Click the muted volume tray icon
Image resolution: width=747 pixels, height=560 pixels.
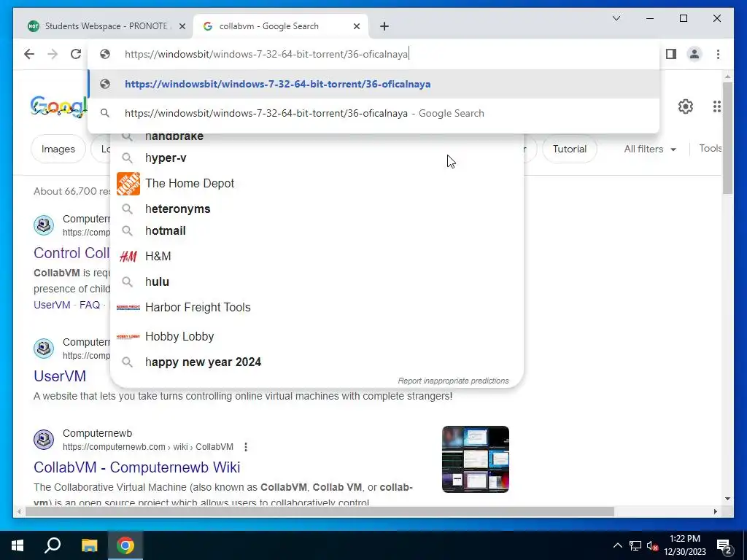(653, 545)
